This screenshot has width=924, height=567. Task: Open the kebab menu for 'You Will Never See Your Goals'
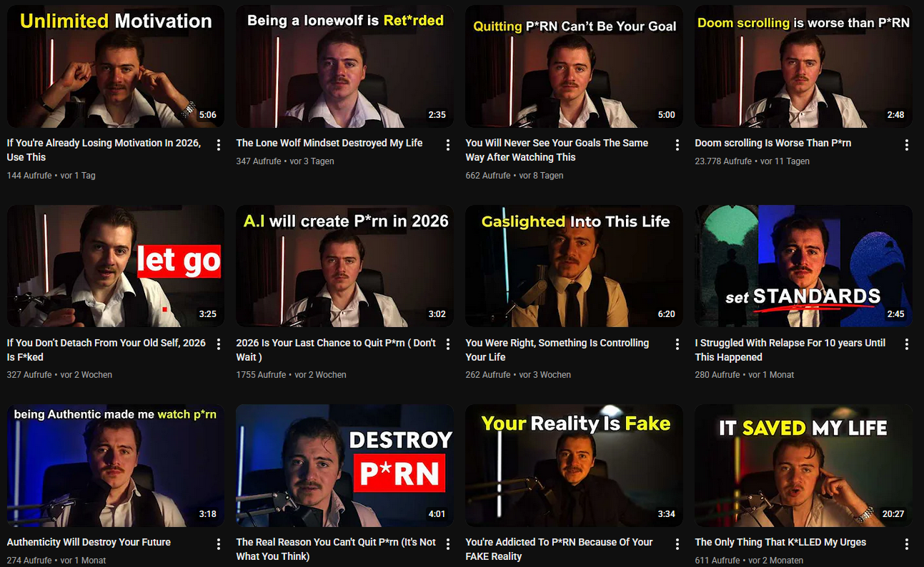pos(677,145)
